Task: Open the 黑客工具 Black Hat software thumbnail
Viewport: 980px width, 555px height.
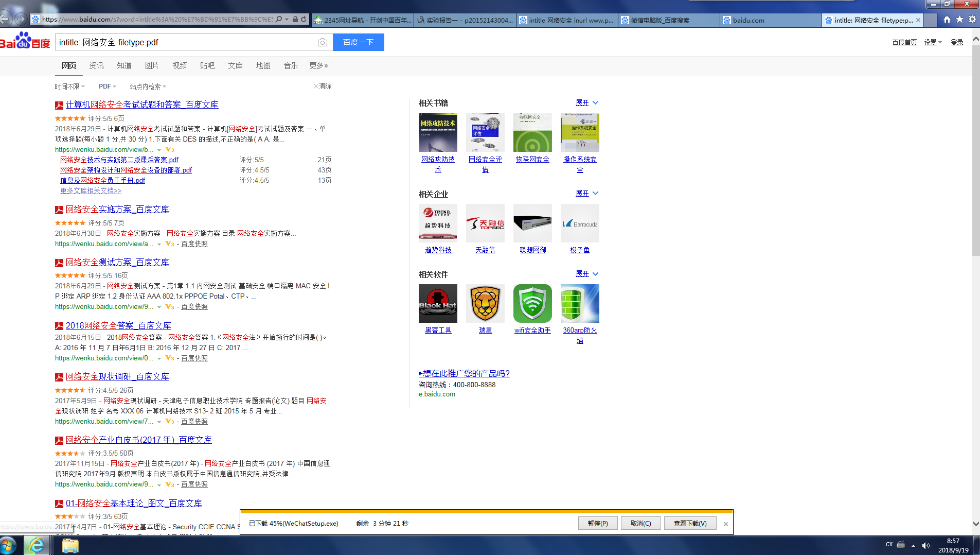Action: click(x=438, y=304)
